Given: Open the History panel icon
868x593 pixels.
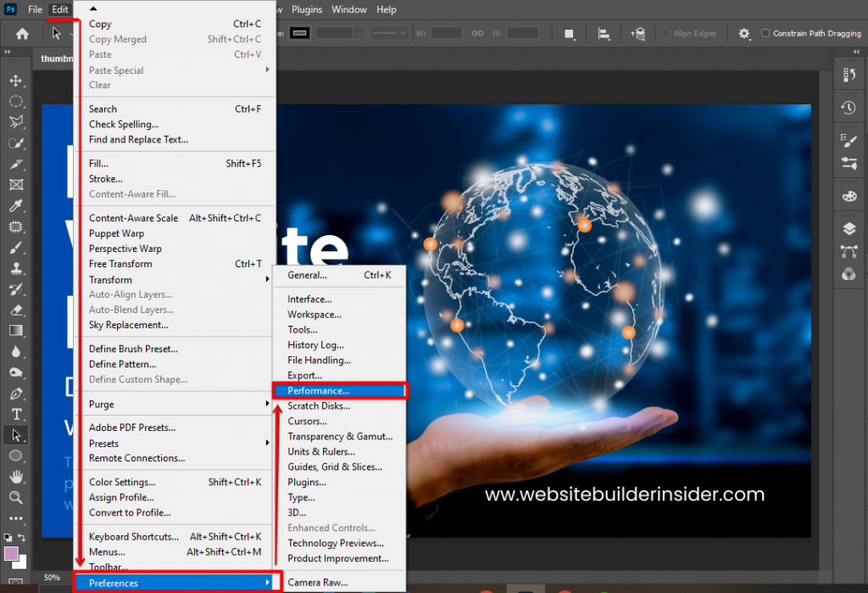Looking at the screenshot, I should [849, 108].
